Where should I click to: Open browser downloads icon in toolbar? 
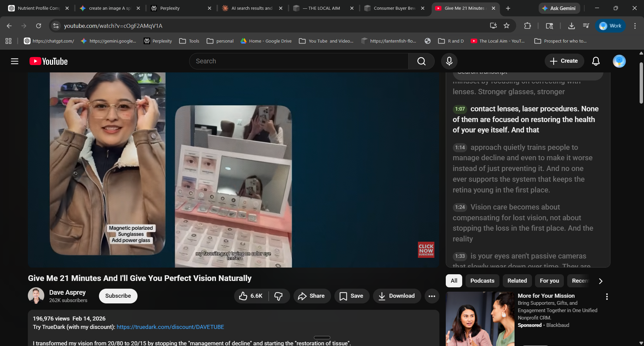[572, 26]
